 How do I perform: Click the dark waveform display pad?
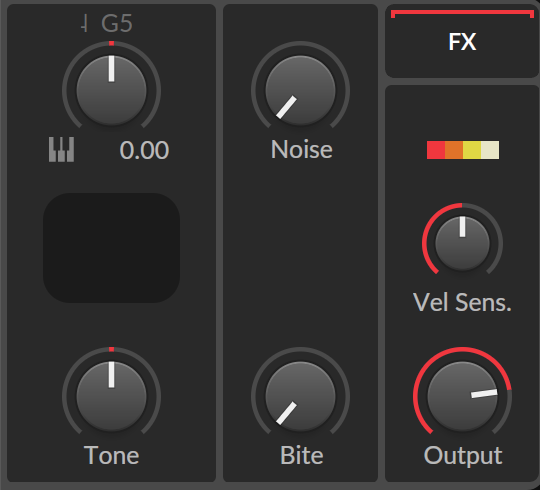point(111,248)
